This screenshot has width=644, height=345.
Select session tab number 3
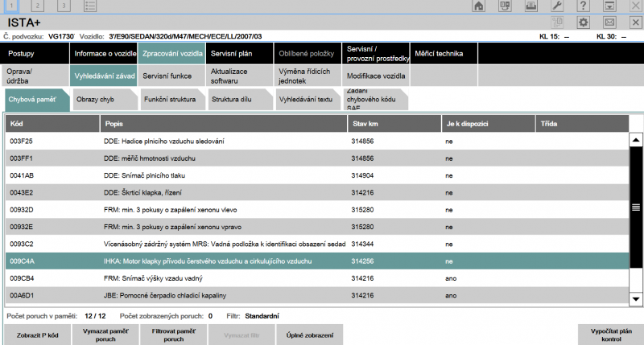coord(64,6)
